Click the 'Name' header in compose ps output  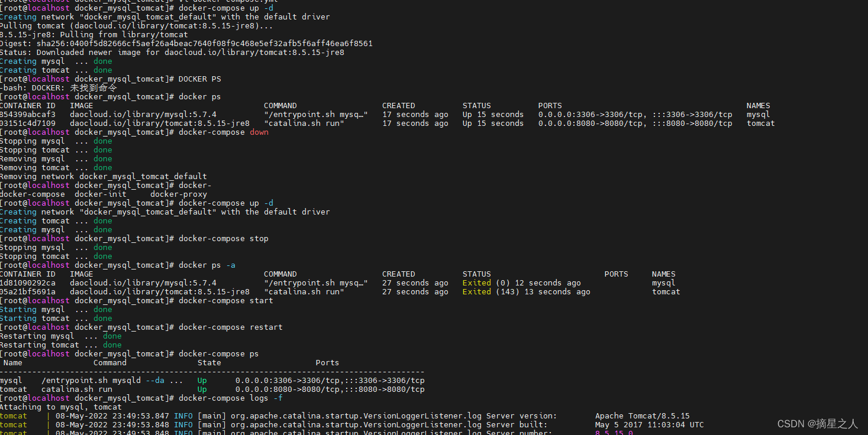(13, 363)
